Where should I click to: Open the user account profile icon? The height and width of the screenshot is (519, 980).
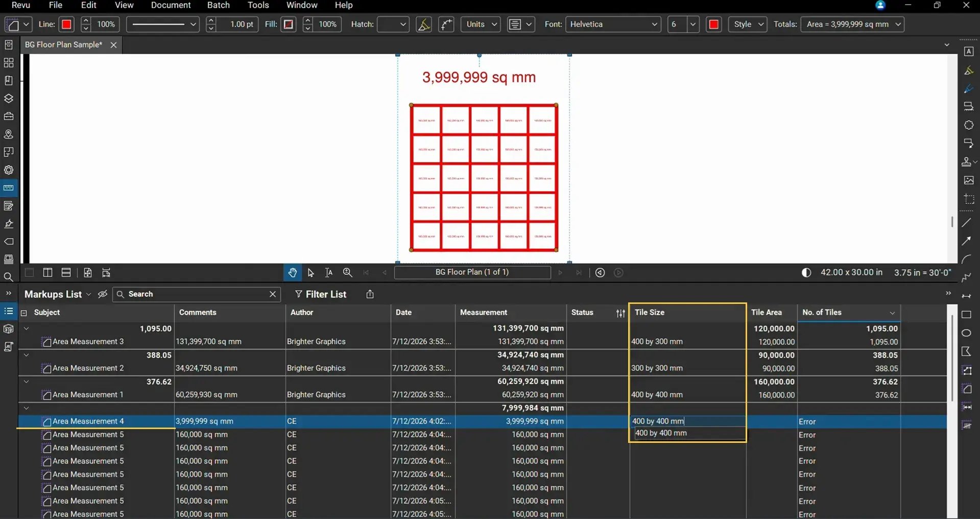click(880, 5)
